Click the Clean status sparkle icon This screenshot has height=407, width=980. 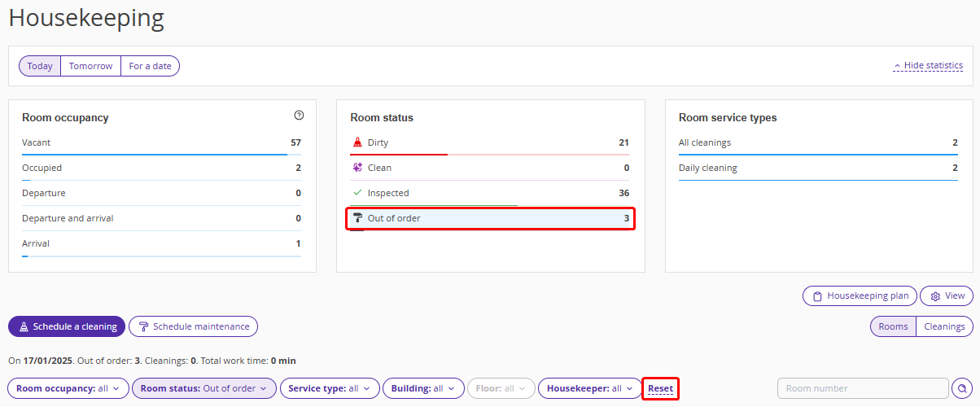click(x=357, y=168)
